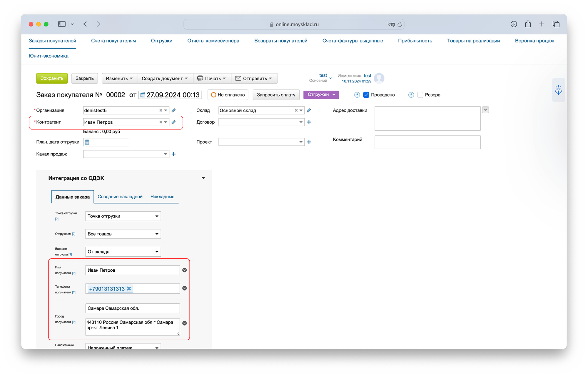Collapse the Интеграция со СДЭК panel
588x377 pixels.
click(203, 178)
